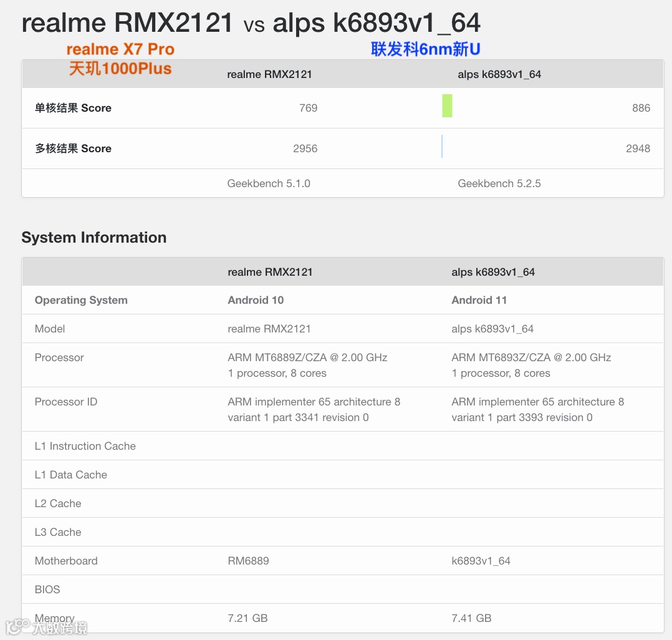Click the 'Processor' row label
Viewport: 672px width, 640px height.
[59, 357]
